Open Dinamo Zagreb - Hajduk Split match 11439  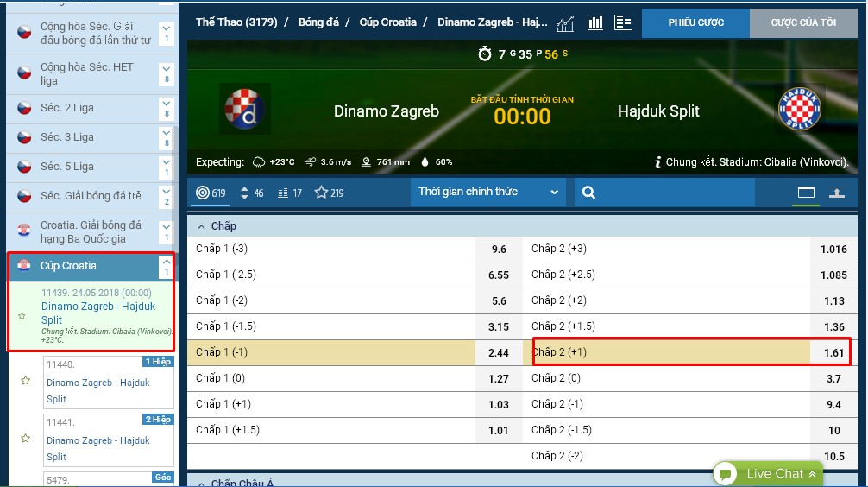click(98, 313)
